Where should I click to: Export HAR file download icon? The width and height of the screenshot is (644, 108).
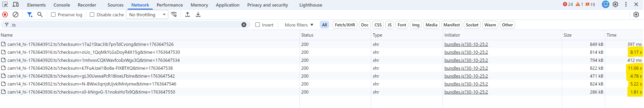(198, 15)
